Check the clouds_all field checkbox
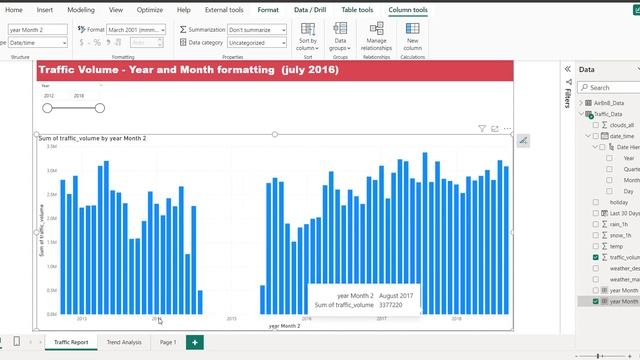The height and width of the screenshot is (360, 640). click(x=596, y=125)
